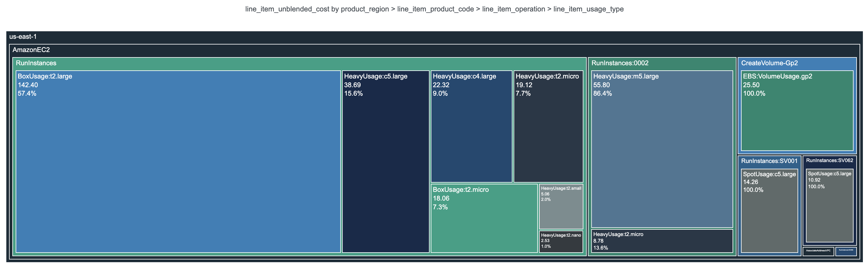The width and height of the screenshot is (868, 267).
Task: Click the BoxUsage:t2.micro green tile
Action: [484, 218]
